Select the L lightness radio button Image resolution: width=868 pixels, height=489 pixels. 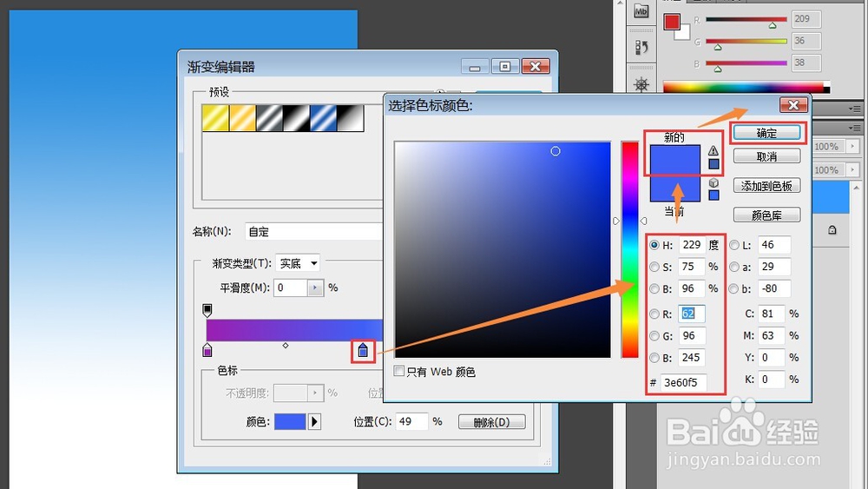tap(734, 245)
